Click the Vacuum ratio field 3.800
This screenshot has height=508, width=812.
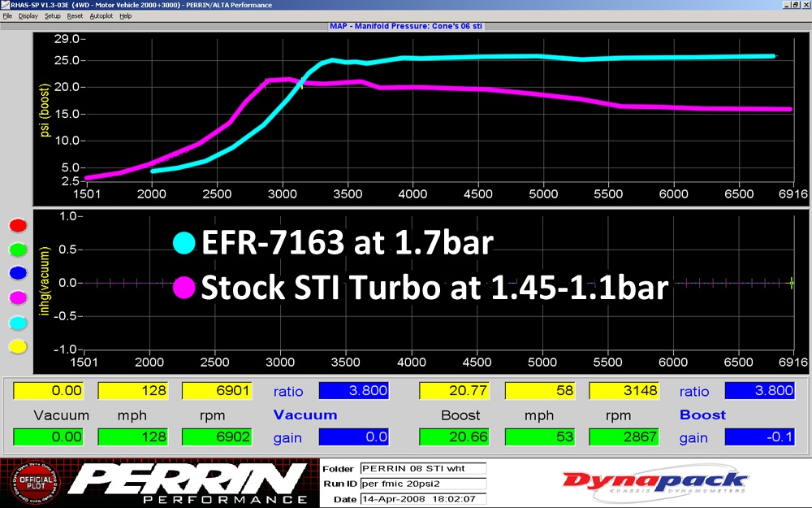coord(354,390)
